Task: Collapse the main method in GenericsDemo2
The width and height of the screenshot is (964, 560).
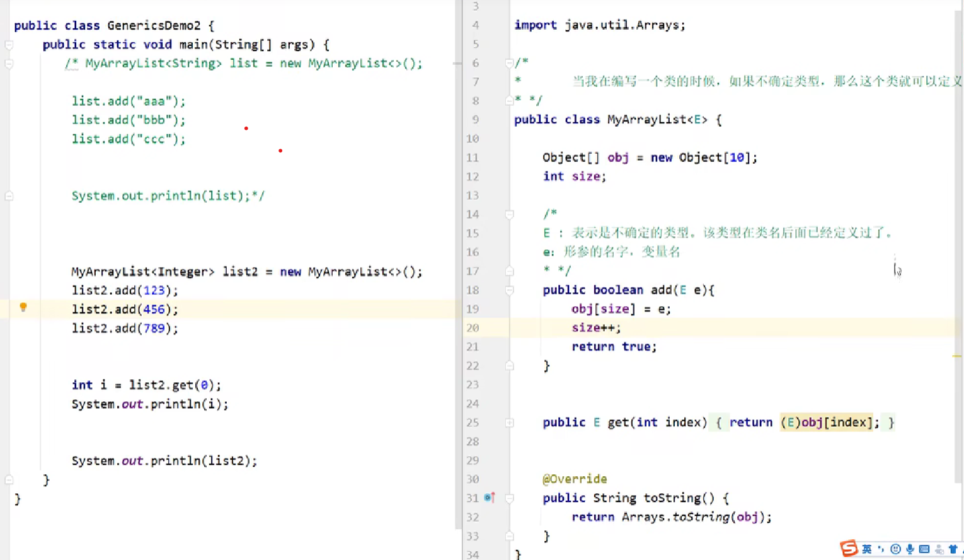Action: coord(9,45)
